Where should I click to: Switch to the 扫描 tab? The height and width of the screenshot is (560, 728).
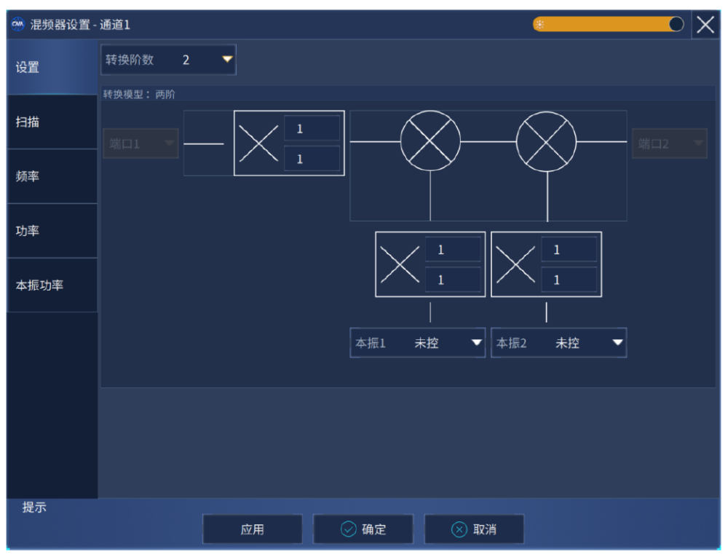point(52,122)
